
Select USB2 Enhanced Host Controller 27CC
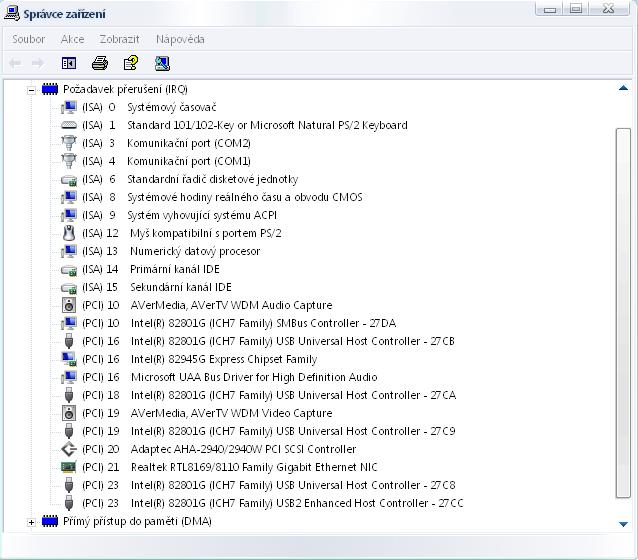coord(296,503)
